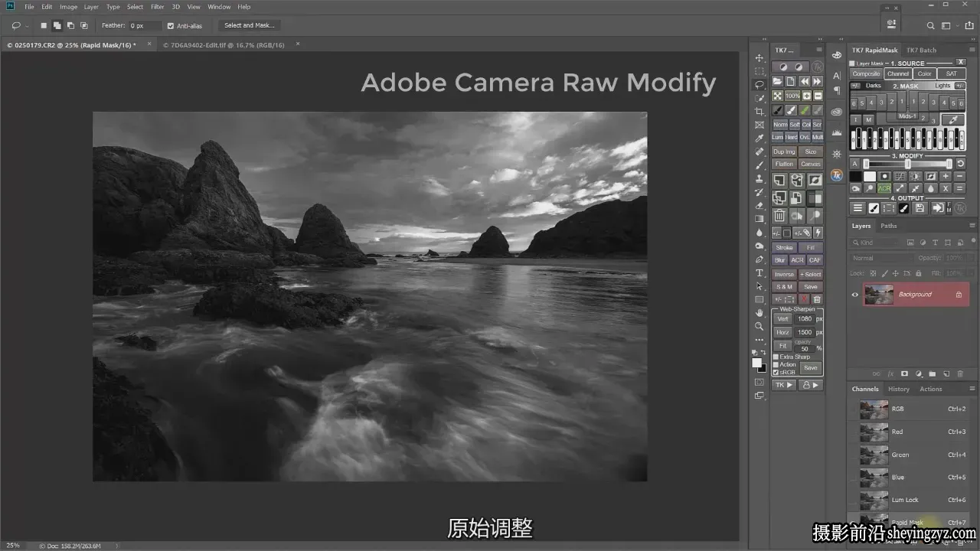The image size is (980, 551).
Task: Click the TK7 fit-to-screen icon
Action: tap(777, 96)
